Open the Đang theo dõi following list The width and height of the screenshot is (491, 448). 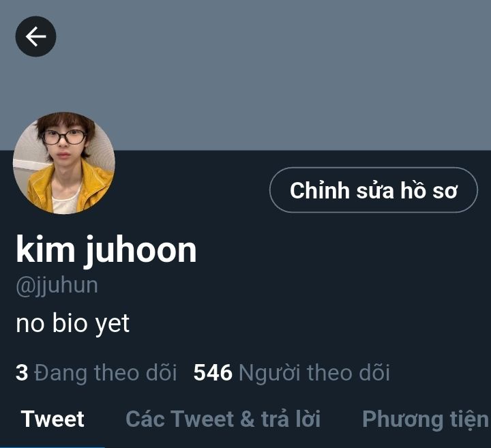(x=96, y=372)
